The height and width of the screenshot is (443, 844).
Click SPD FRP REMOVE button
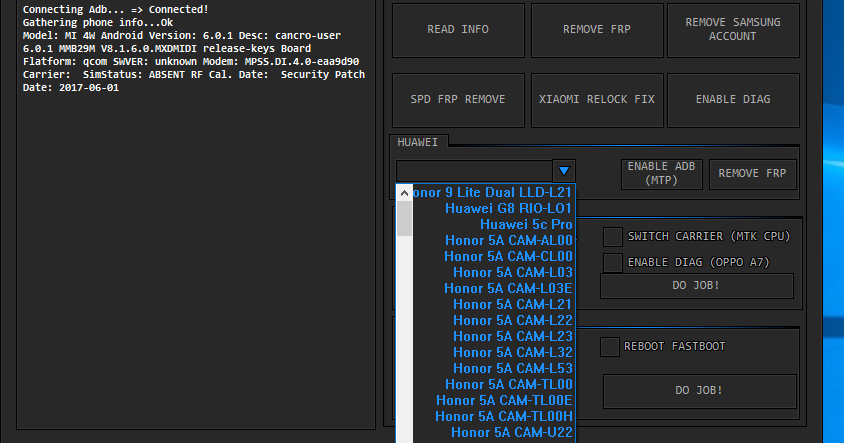coord(458,100)
